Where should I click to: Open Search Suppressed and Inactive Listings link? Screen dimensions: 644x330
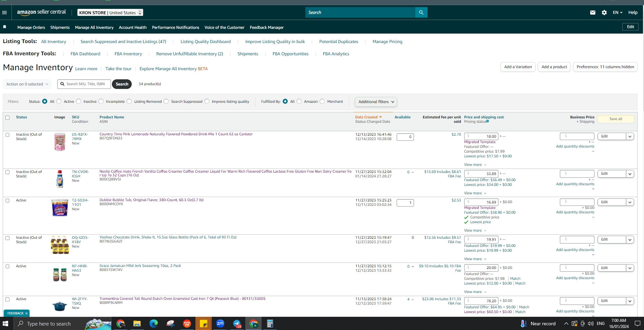pyautogui.click(x=124, y=42)
